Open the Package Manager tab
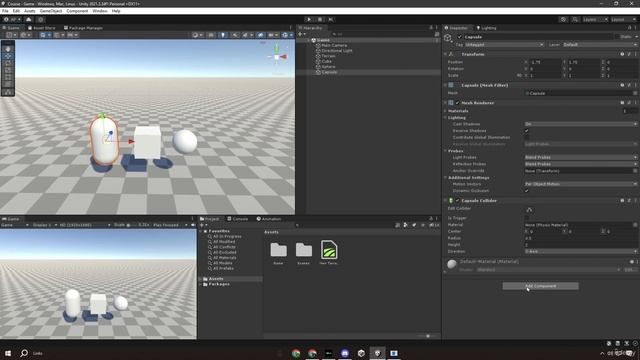The width and height of the screenshot is (640, 360). 83,28
